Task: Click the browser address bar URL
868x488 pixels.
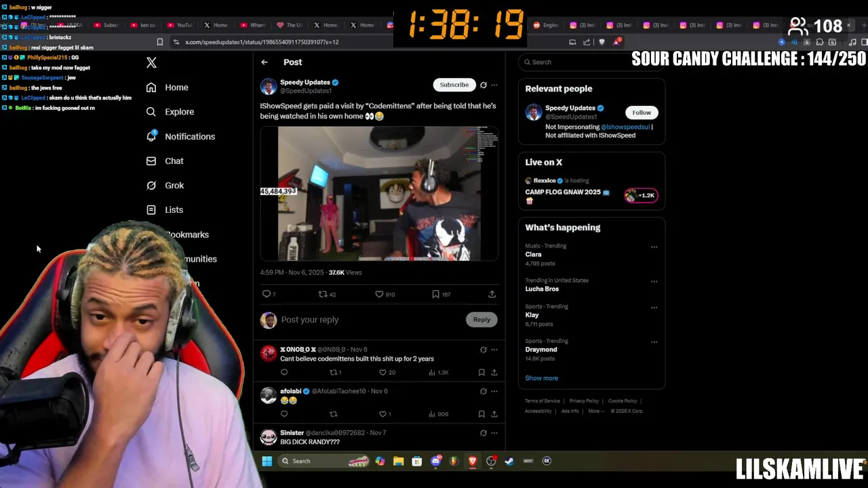Action: click(x=262, y=42)
